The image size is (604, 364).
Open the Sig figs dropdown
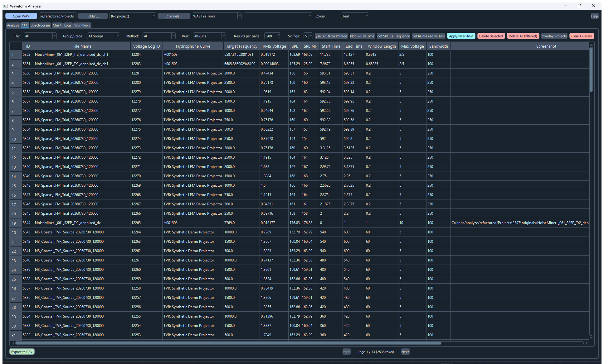pyautogui.click(x=308, y=36)
